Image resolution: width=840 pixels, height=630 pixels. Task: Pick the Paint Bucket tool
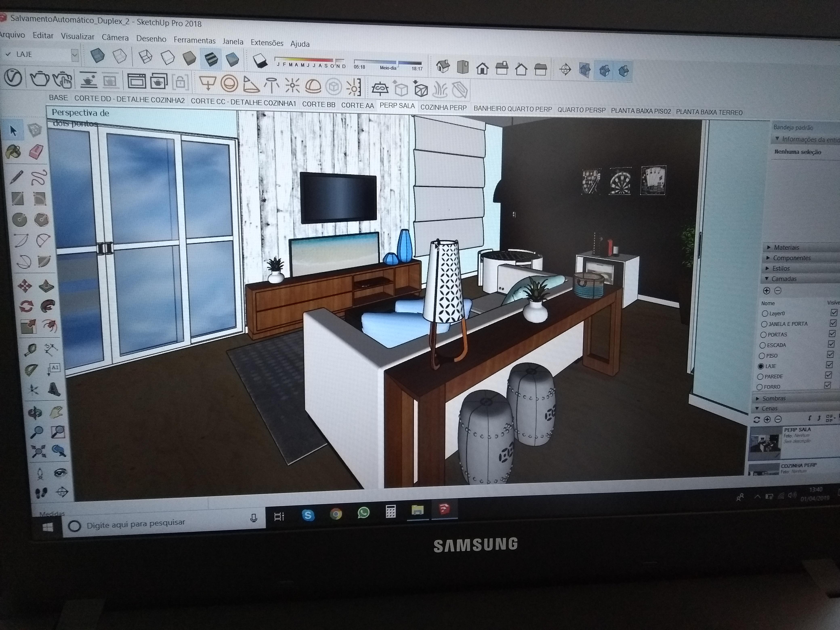14,151
